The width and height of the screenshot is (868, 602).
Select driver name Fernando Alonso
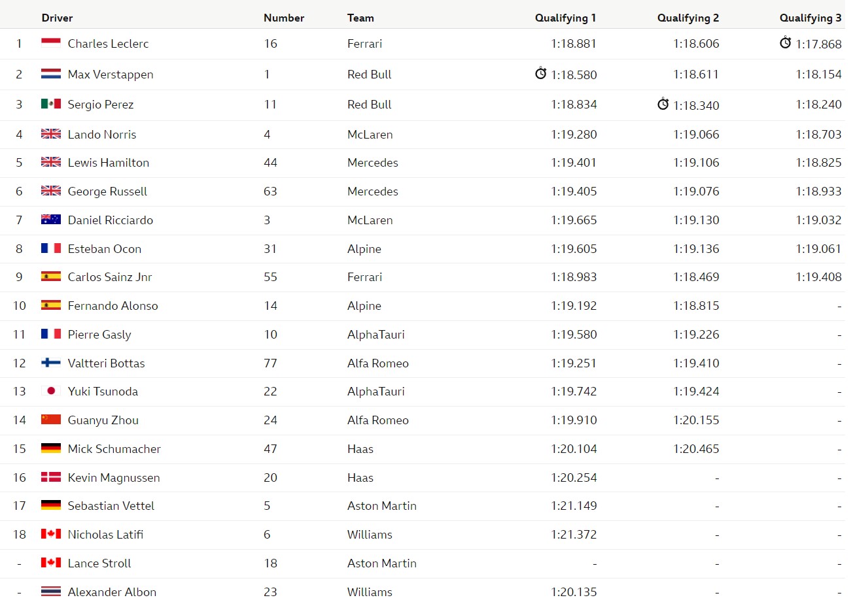click(113, 305)
